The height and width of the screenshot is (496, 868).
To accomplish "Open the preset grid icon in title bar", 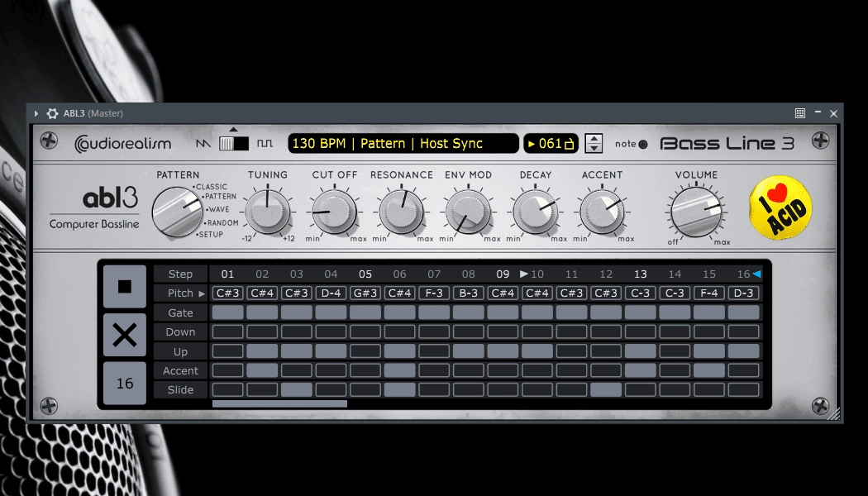I will click(x=800, y=113).
